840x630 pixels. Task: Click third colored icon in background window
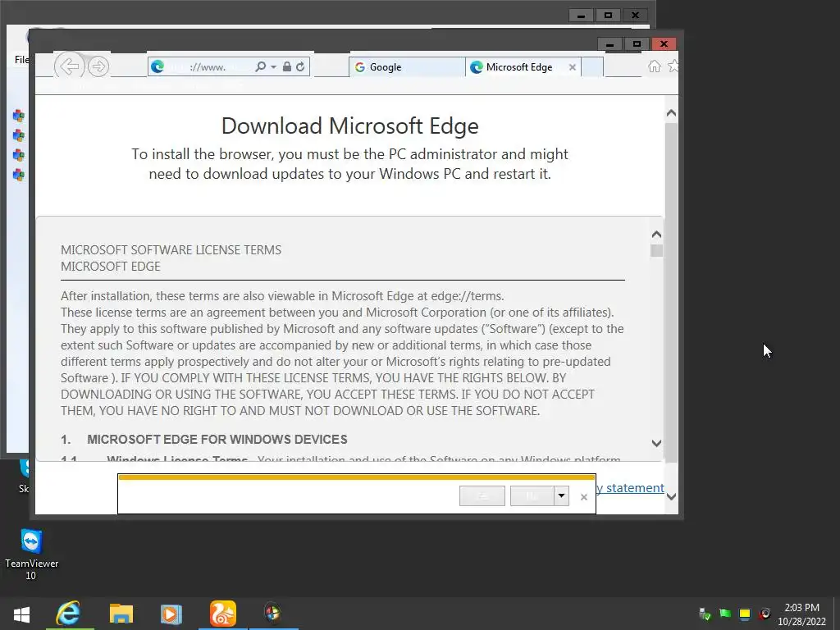19,155
